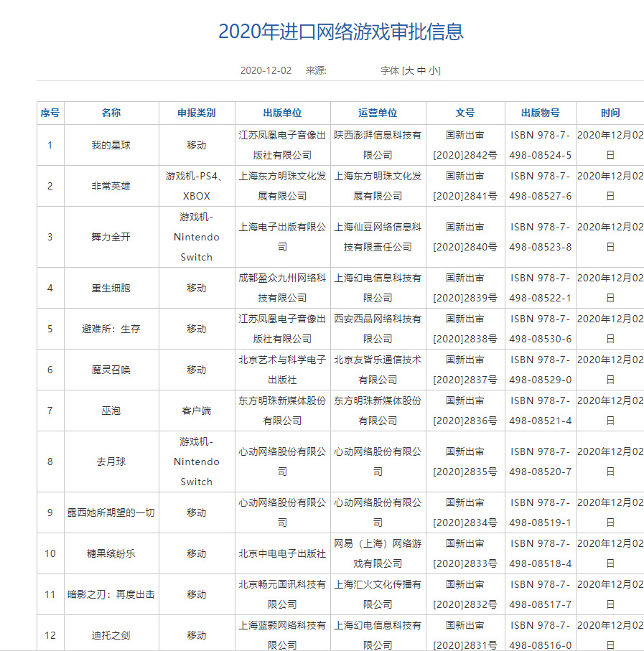Click ISBN 978-7-498-08517-7
This screenshot has width=644, height=651.
tap(541, 594)
